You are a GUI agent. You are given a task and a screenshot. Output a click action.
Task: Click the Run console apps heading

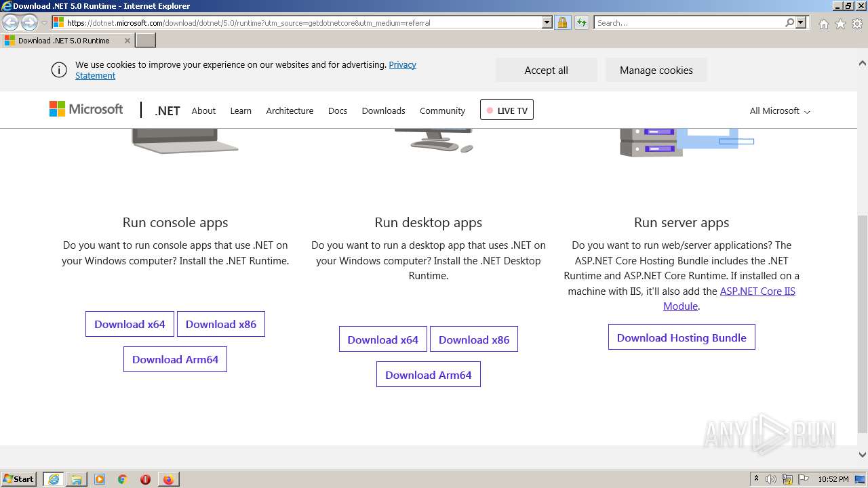coord(175,222)
